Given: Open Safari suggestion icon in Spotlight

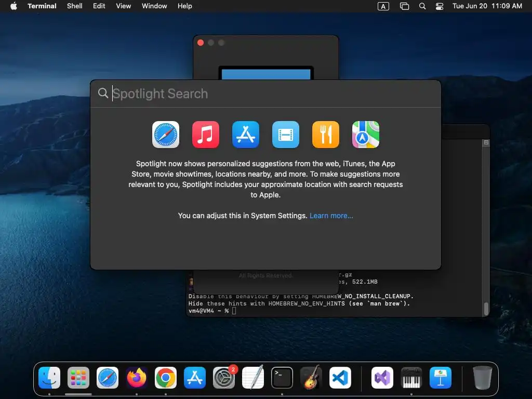Looking at the screenshot, I should (x=166, y=135).
